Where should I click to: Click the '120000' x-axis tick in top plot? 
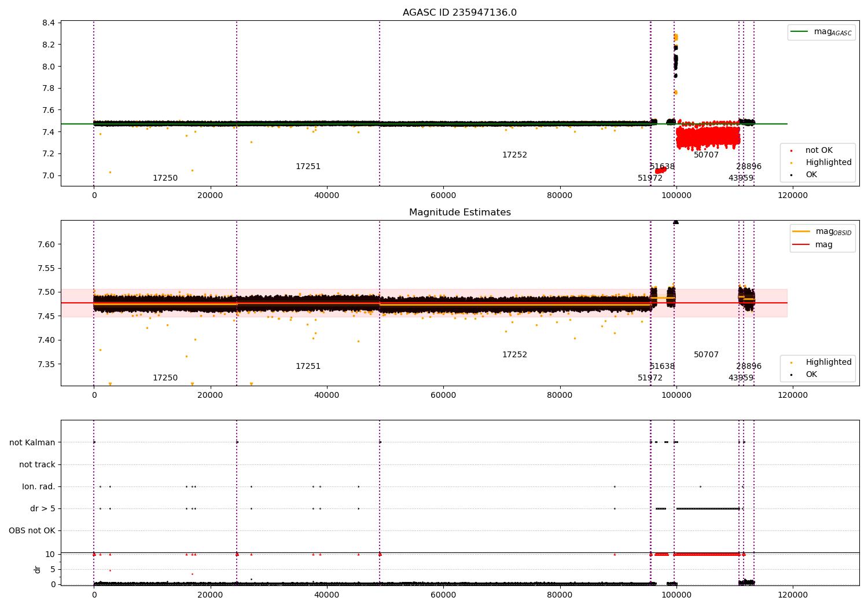pyautogui.click(x=792, y=196)
